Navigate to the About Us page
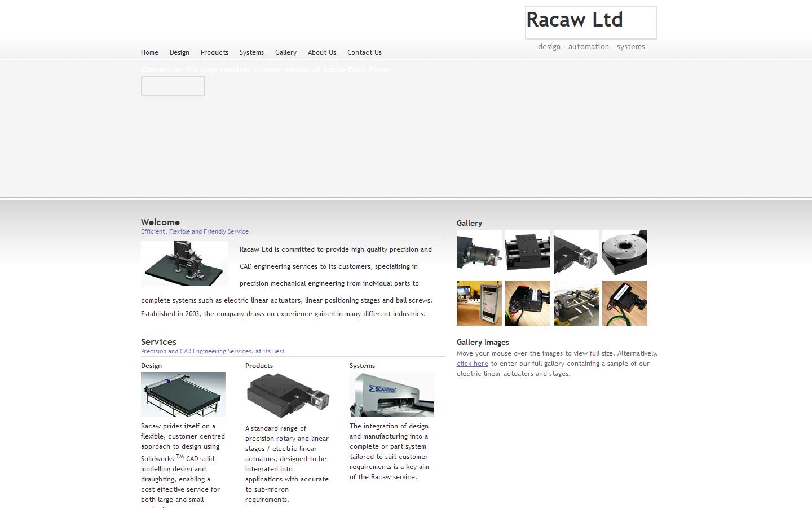Screen dimensions: 812x508 point(322,52)
